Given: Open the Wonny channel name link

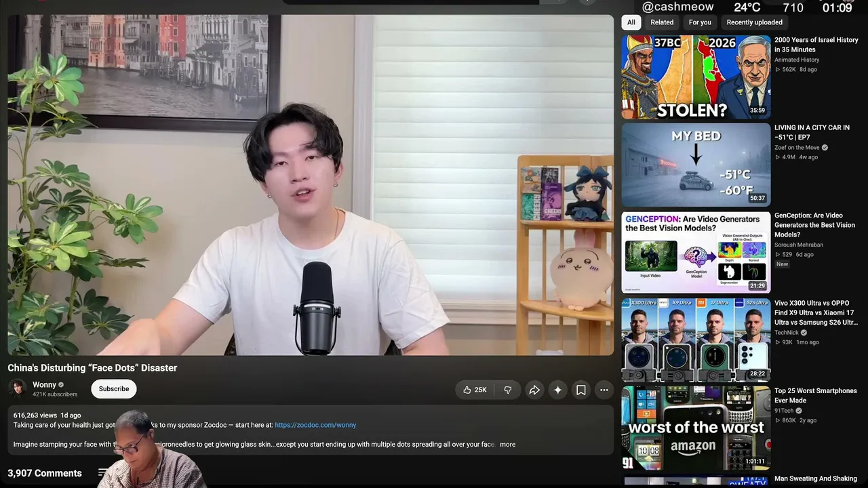Looking at the screenshot, I should (45, 385).
